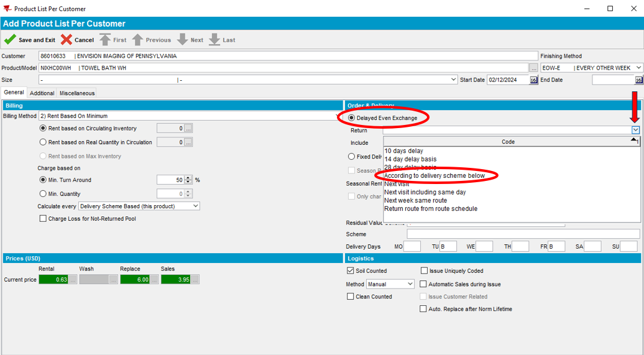The width and height of the screenshot is (644, 355).
Task: Open the Calculate every dropdown
Action: (x=195, y=206)
